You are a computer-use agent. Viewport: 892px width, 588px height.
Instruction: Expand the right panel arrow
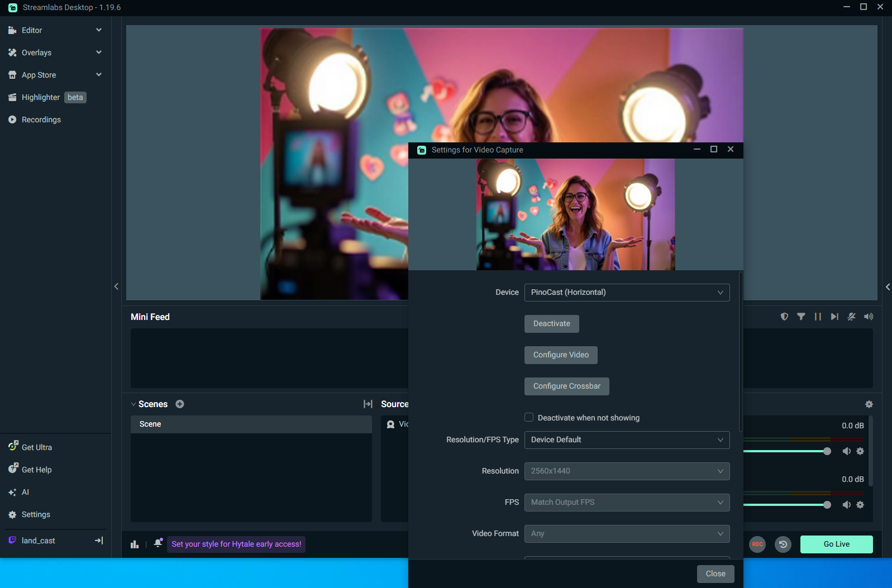(x=888, y=287)
